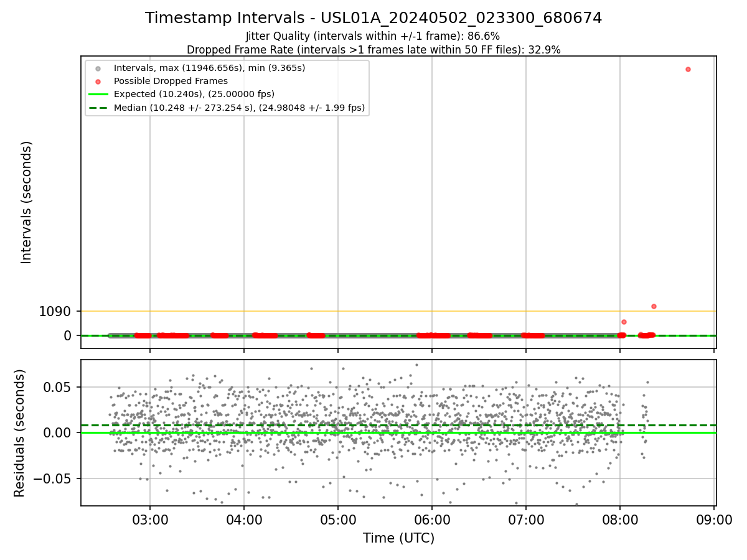Click the dashed green median-line sample in the legend
The width and height of the screenshot is (747, 560).
98,108
